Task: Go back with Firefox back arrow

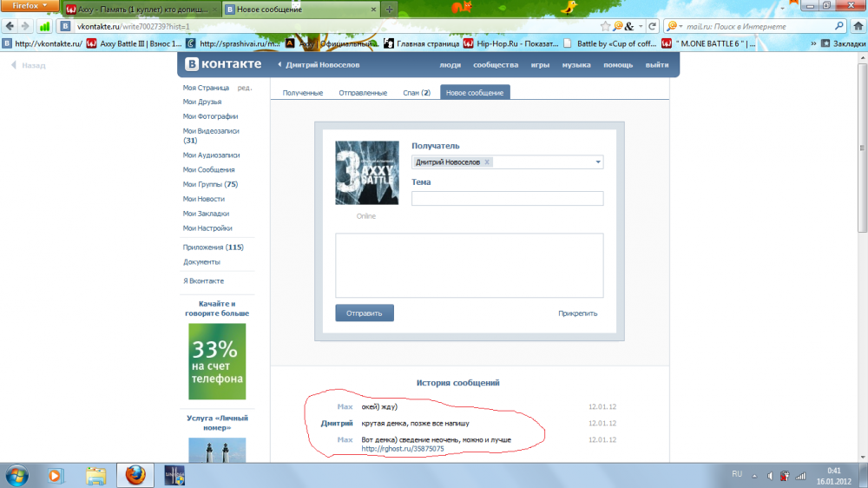Action: (x=10, y=26)
